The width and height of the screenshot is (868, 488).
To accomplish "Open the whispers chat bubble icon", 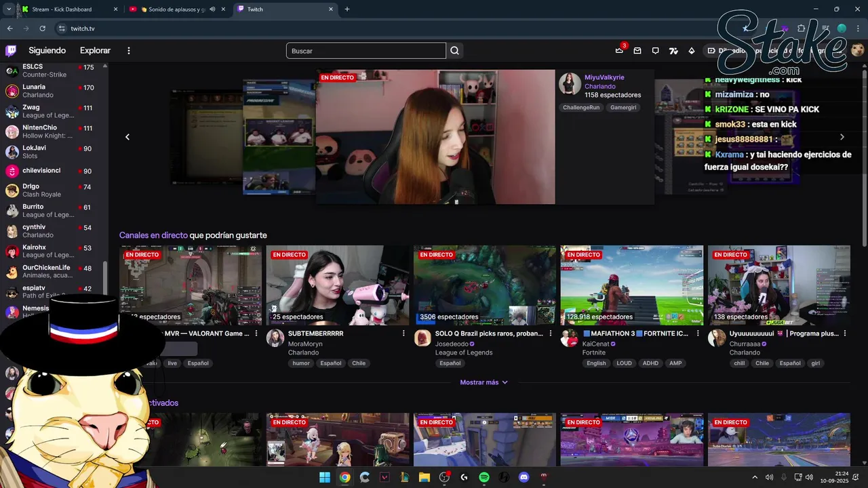I will [655, 51].
